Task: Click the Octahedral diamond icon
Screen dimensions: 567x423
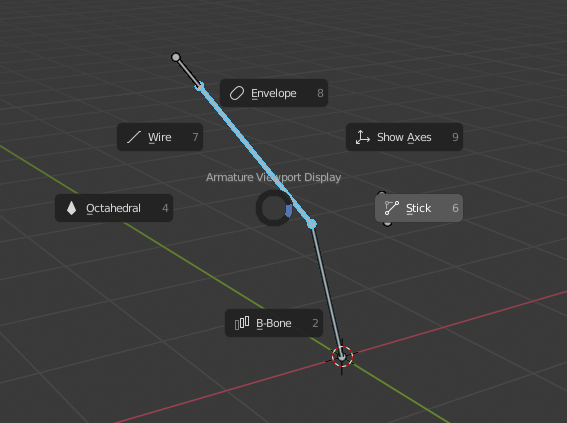Action: tap(72, 208)
